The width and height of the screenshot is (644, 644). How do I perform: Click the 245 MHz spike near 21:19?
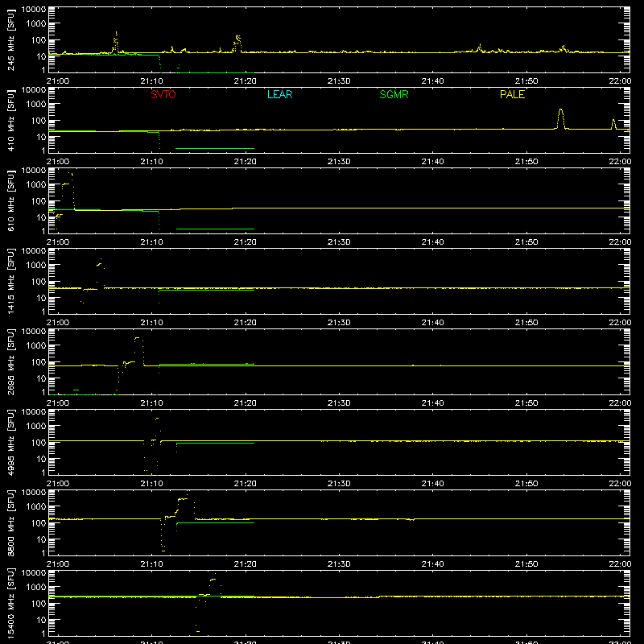pos(237,44)
